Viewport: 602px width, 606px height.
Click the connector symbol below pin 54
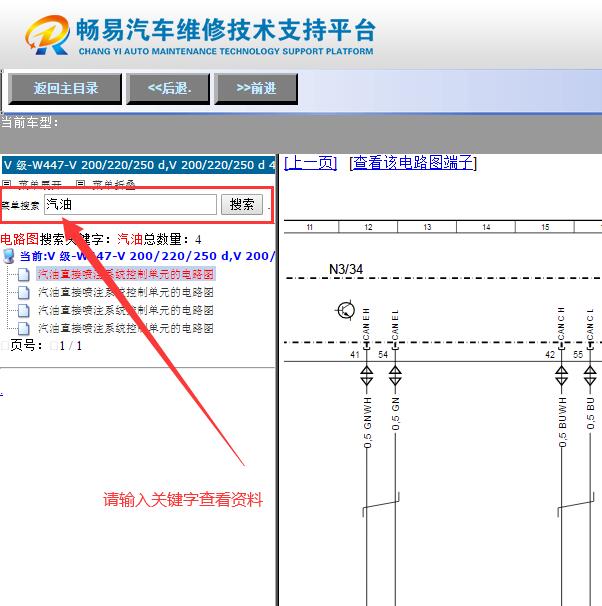click(x=395, y=376)
